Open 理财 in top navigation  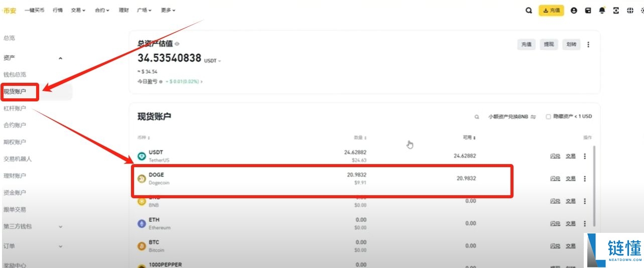click(123, 10)
